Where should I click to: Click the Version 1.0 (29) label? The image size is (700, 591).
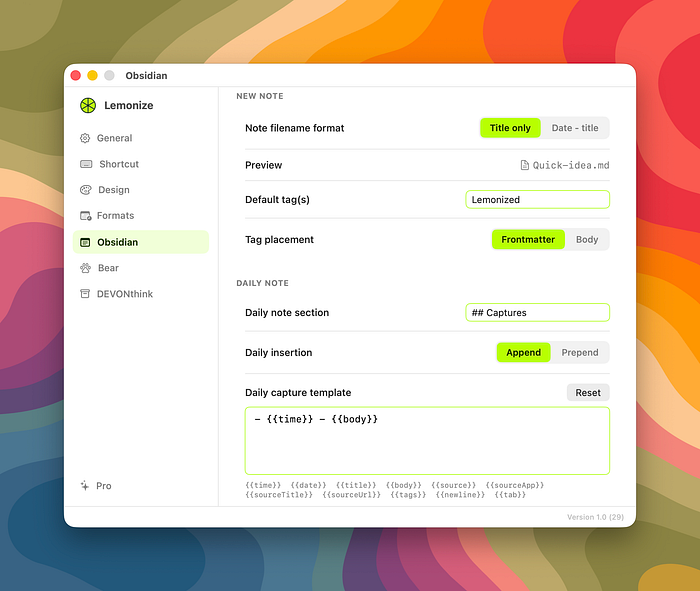pyautogui.click(x=595, y=517)
